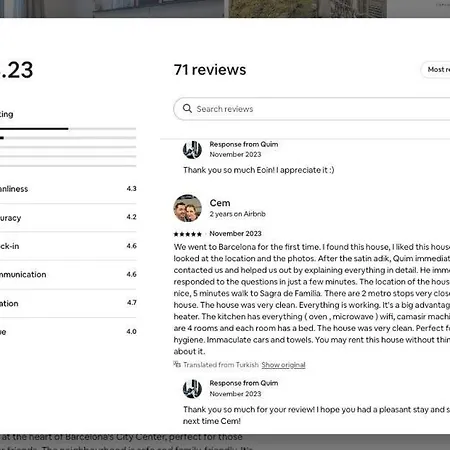This screenshot has height=450, width=450.
Task: Click the Cem reviewer name
Action: pyautogui.click(x=220, y=203)
